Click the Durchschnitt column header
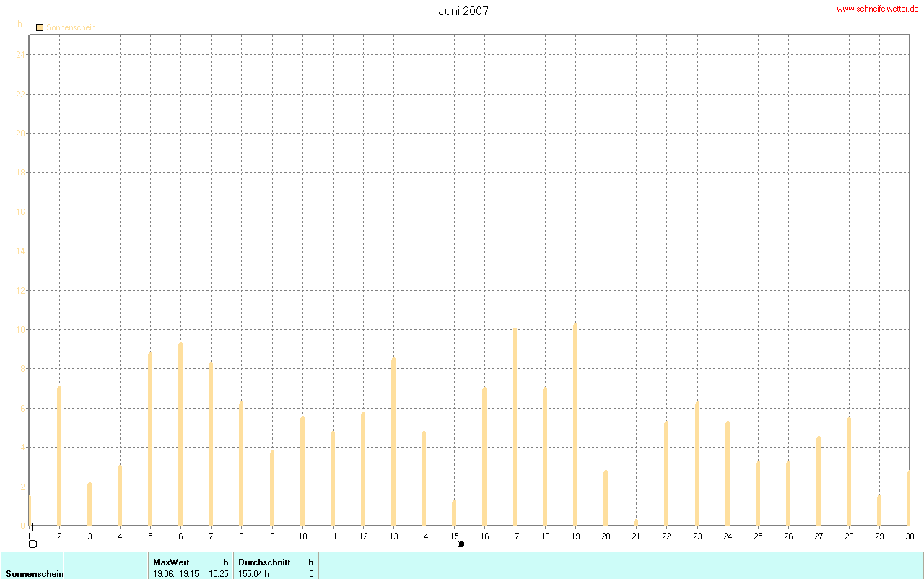Viewport: 924px width, 579px height. coord(264,562)
